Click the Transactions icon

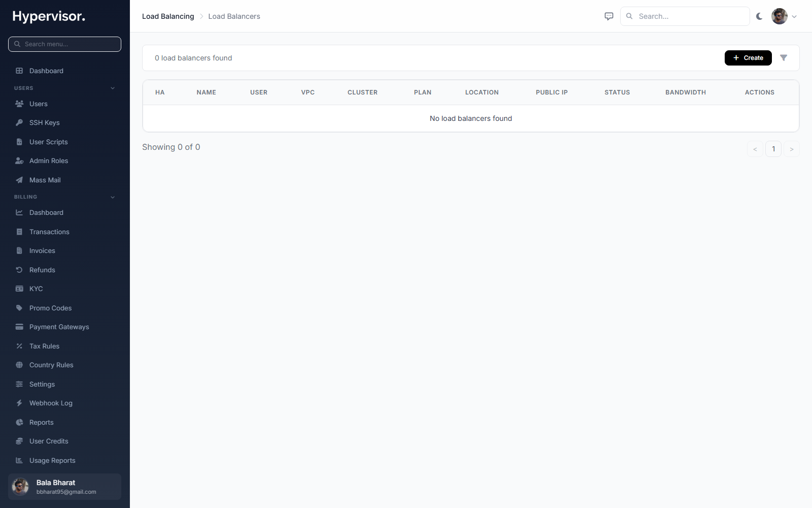19,232
